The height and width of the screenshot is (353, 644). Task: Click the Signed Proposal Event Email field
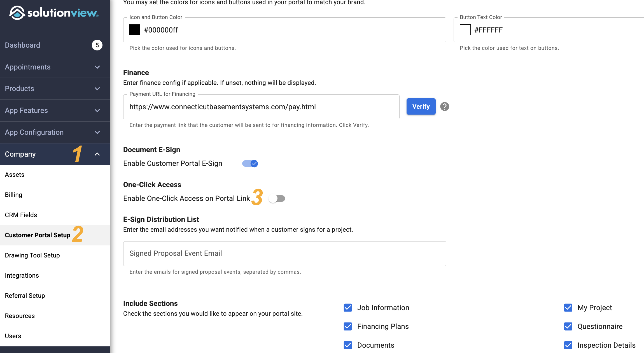tap(284, 254)
